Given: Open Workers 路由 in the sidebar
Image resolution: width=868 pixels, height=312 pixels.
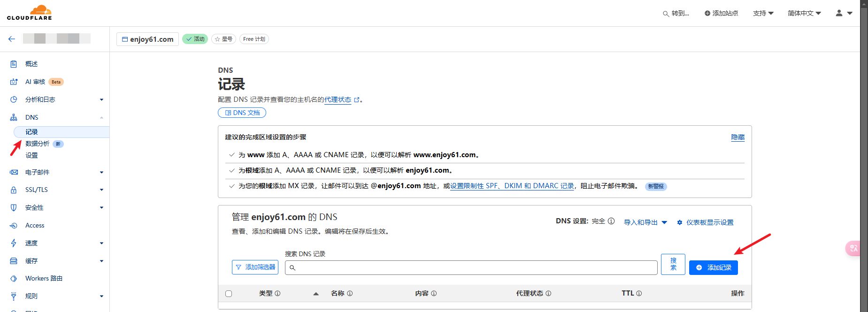Looking at the screenshot, I should click(44, 279).
